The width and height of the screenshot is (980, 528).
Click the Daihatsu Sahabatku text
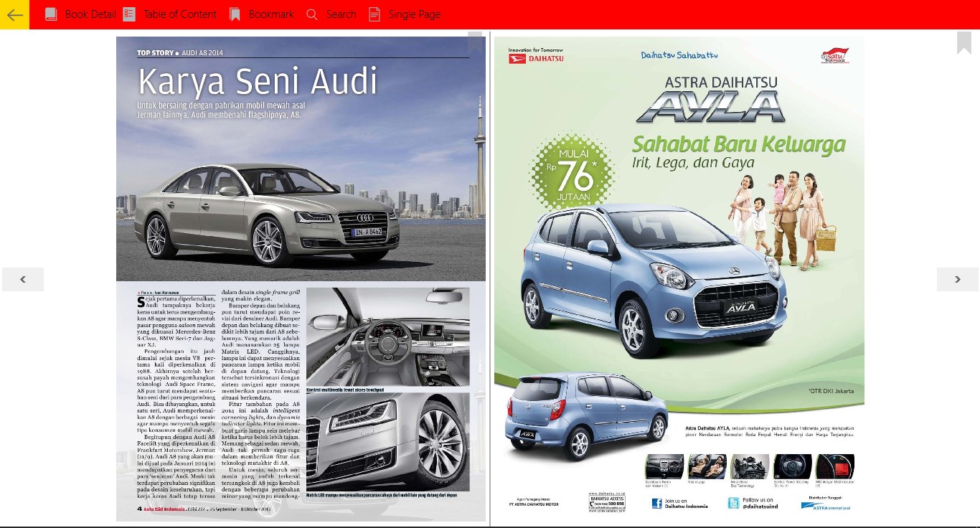tap(679, 55)
